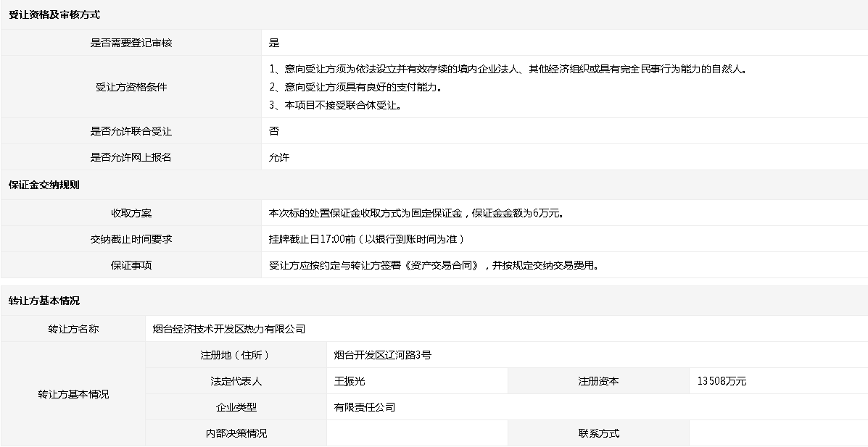The image size is (868, 447).
Task: Click the 是否允许联合受让 label
Action: click(x=131, y=131)
